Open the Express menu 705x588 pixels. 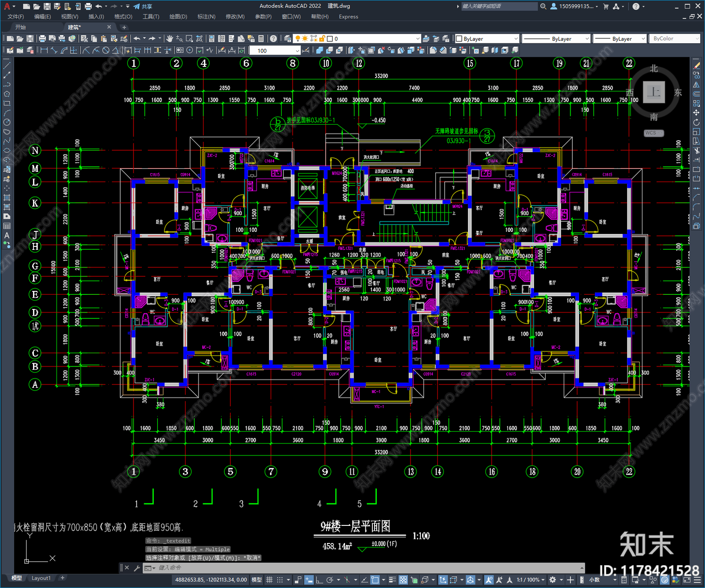pos(349,17)
